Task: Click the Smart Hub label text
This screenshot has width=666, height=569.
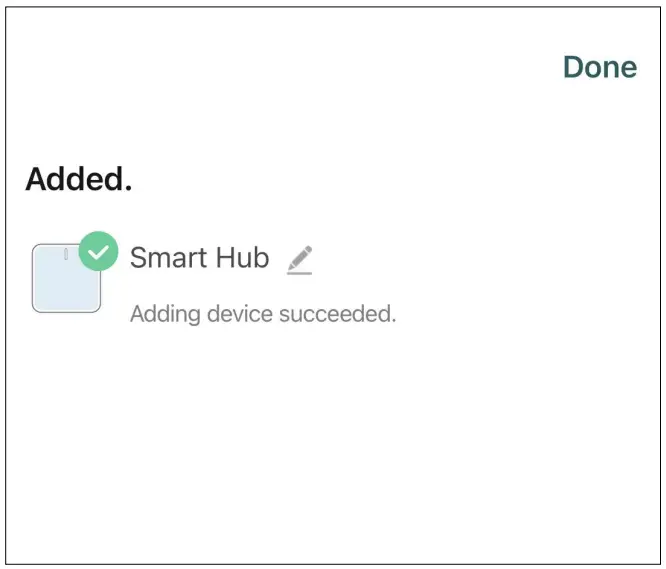Action: [x=199, y=258]
